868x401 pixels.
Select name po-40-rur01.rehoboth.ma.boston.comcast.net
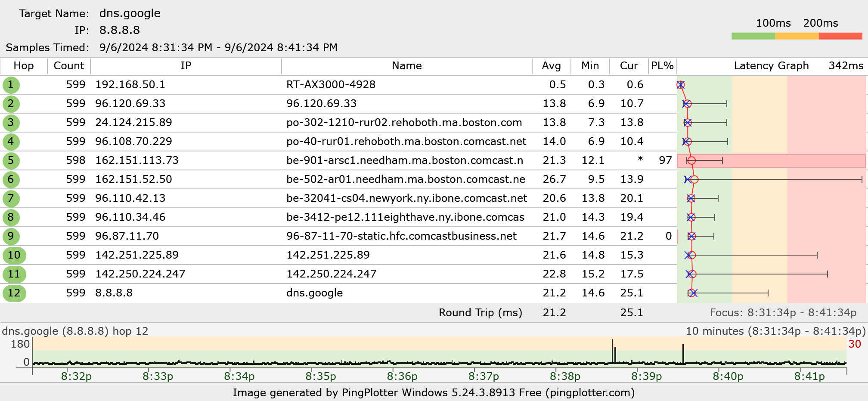point(406,142)
